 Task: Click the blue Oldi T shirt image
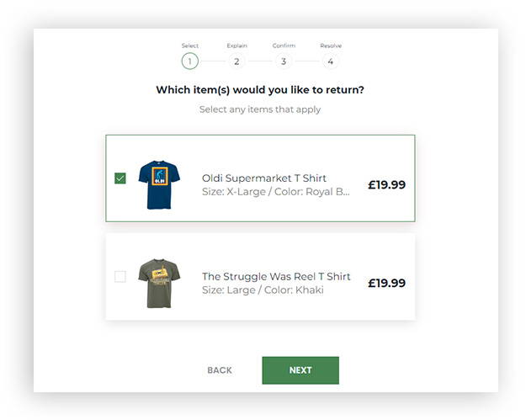click(159, 185)
